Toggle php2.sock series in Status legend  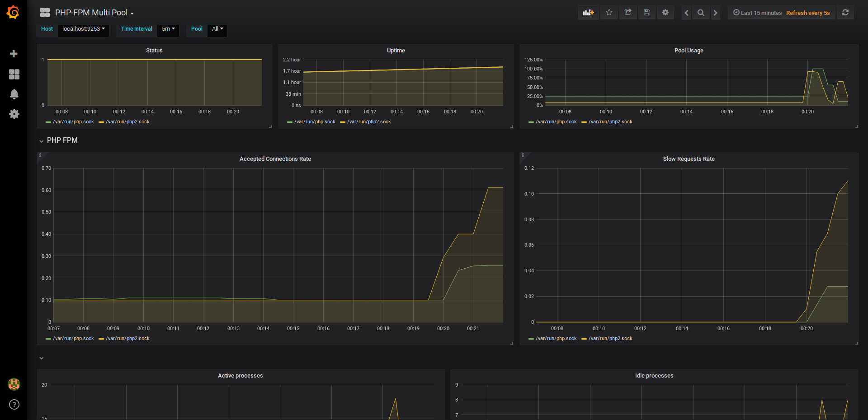127,122
